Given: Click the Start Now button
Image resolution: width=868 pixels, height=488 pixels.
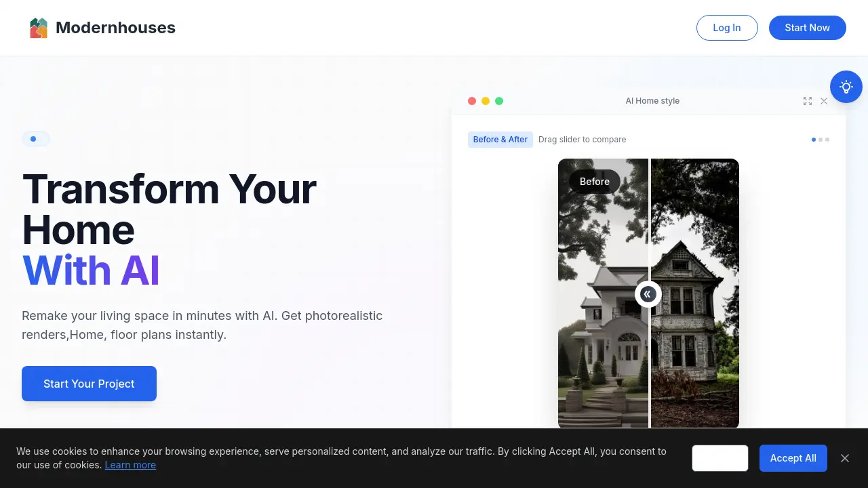Looking at the screenshot, I should 807,28.
